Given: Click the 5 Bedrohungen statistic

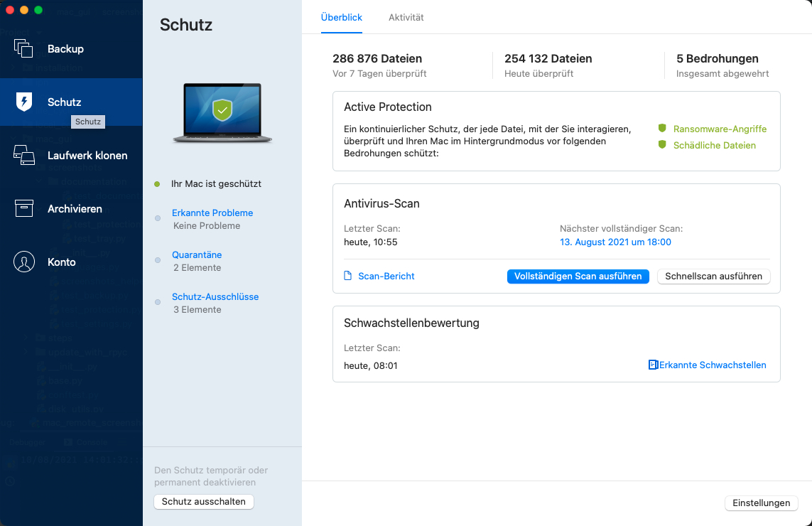Looking at the screenshot, I should pos(718,58).
